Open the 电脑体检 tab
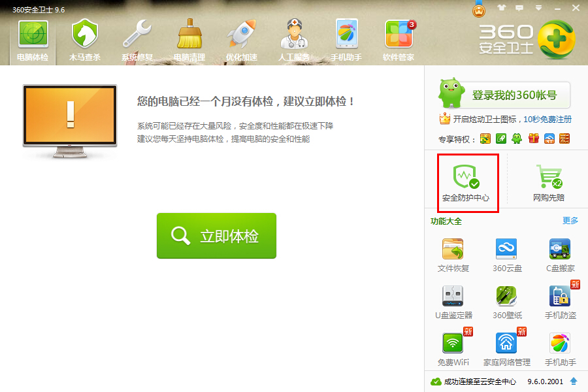This screenshot has height=392, width=588. [x=33, y=41]
